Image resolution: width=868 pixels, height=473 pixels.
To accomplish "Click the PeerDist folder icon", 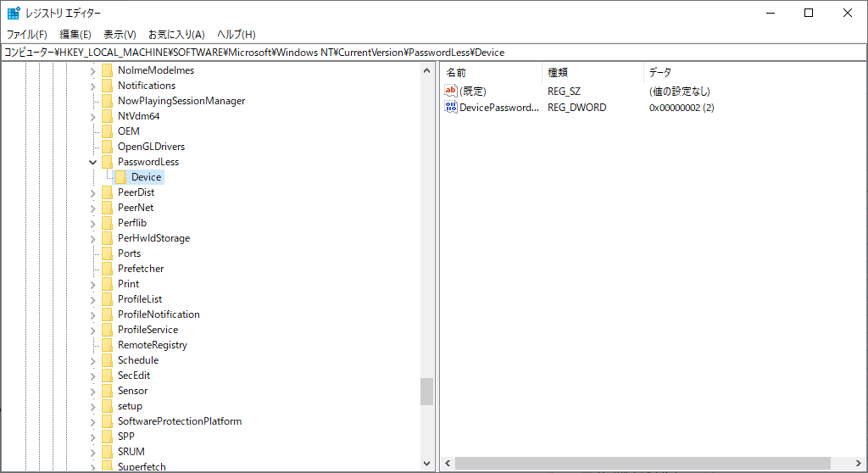I will [108, 192].
